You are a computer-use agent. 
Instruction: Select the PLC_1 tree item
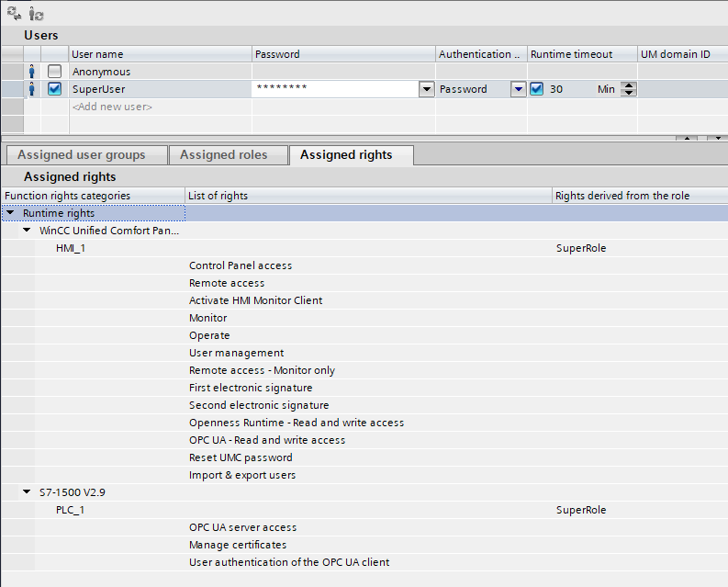pos(70,510)
